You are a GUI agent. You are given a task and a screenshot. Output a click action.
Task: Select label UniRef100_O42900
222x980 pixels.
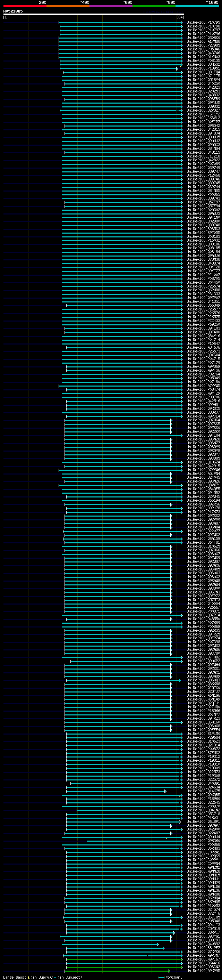[x=203, y=829]
